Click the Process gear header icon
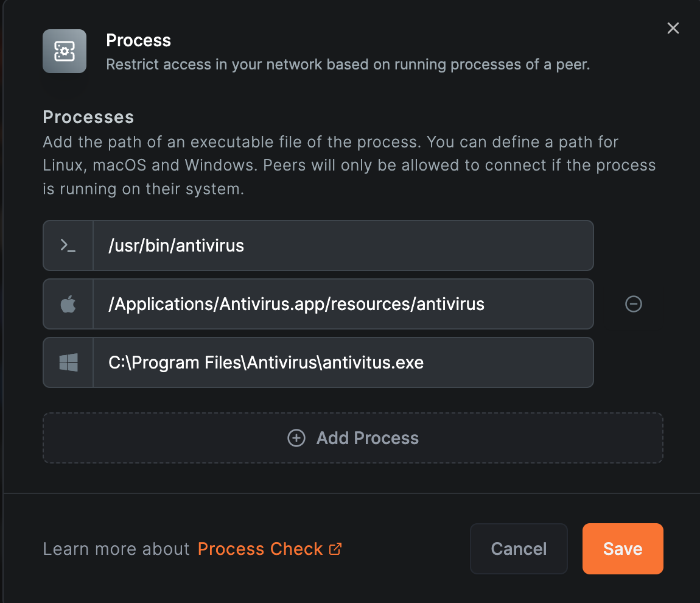Screen dimensions: 700x603 click(x=65, y=51)
